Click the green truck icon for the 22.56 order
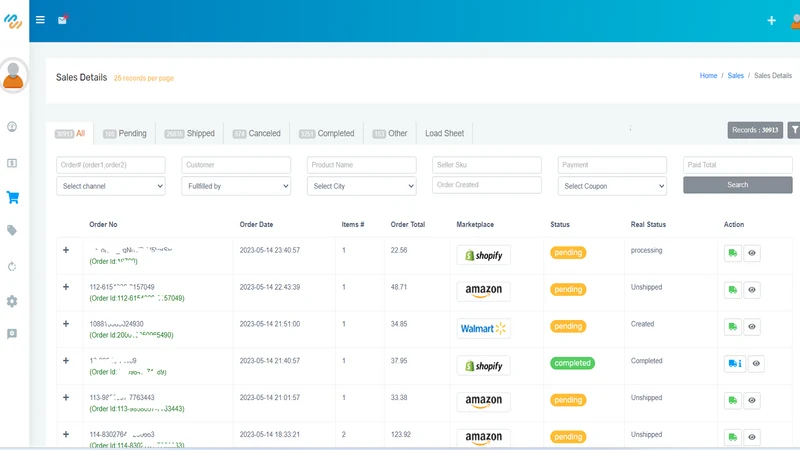This screenshot has height=450, width=800. click(x=733, y=253)
